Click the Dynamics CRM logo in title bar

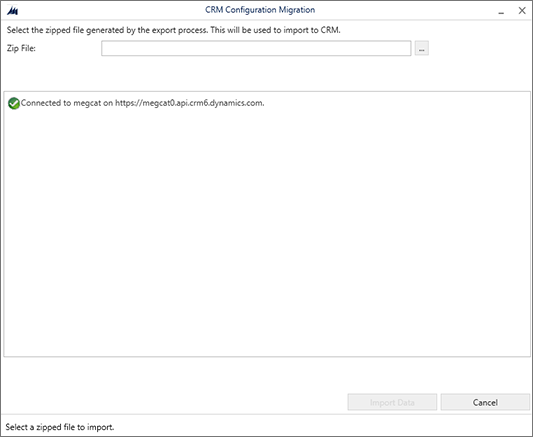tap(13, 11)
